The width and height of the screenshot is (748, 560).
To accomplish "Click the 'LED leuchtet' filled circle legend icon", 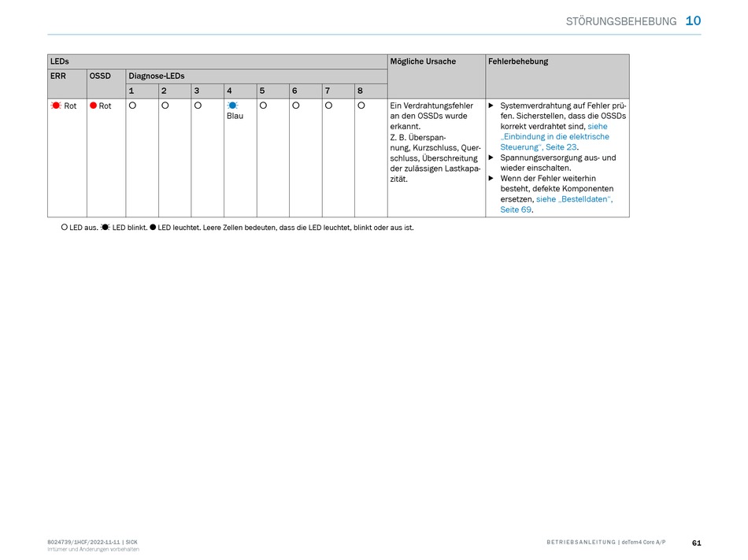I will pyautogui.click(x=153, y=228).
